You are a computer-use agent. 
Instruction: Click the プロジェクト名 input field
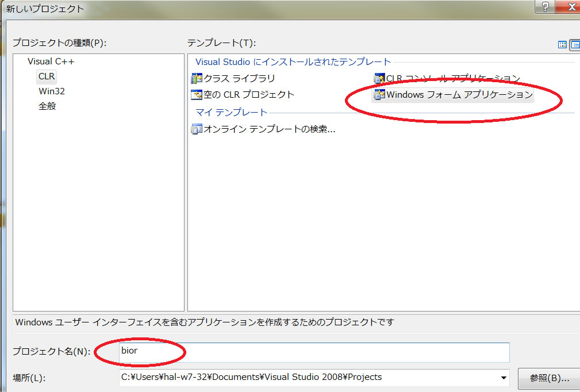[x=314, y=352]
